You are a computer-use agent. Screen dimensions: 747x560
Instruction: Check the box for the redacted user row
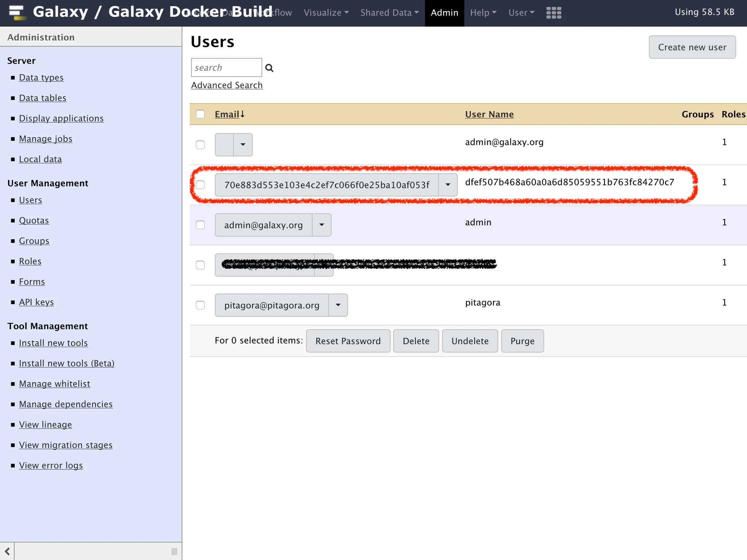coord(200,265)
